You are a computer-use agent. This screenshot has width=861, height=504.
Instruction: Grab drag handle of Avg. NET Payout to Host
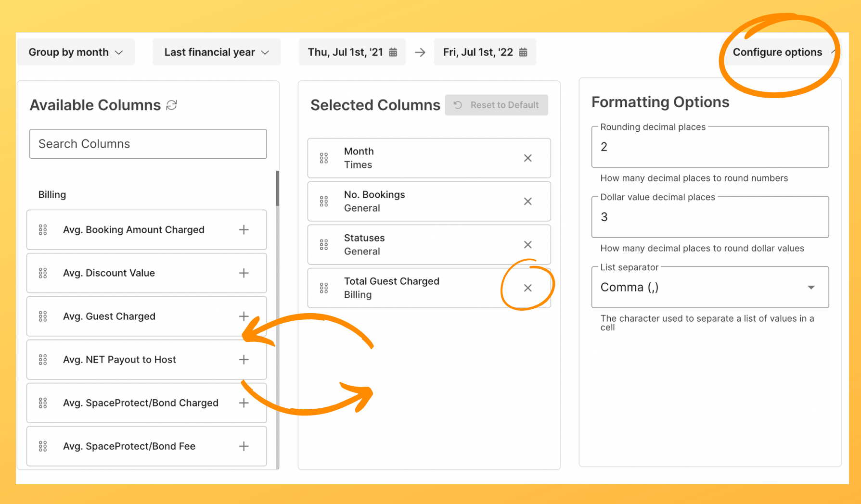tap(43, 360)
